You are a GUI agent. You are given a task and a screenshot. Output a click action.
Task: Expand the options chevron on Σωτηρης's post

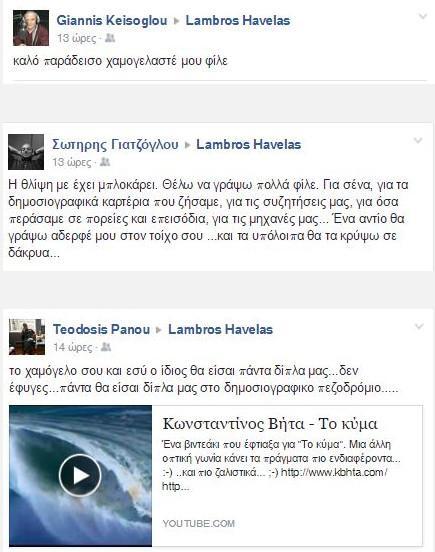[417, 141]
